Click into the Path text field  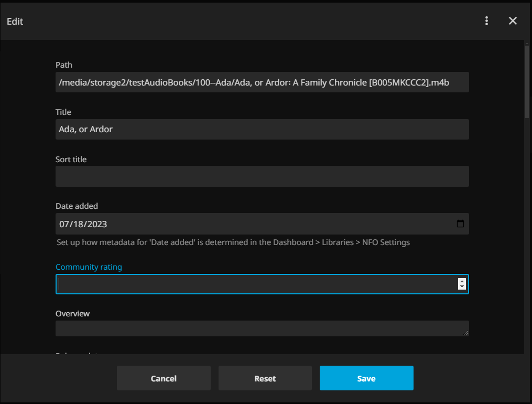(x=262, y=82)
